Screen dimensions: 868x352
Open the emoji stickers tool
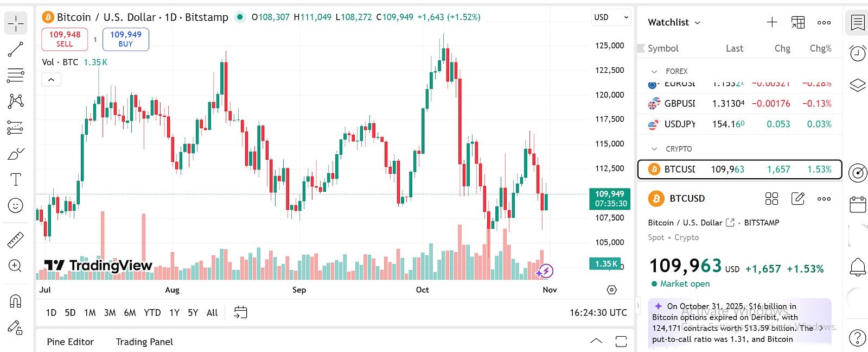click(15, 205)
